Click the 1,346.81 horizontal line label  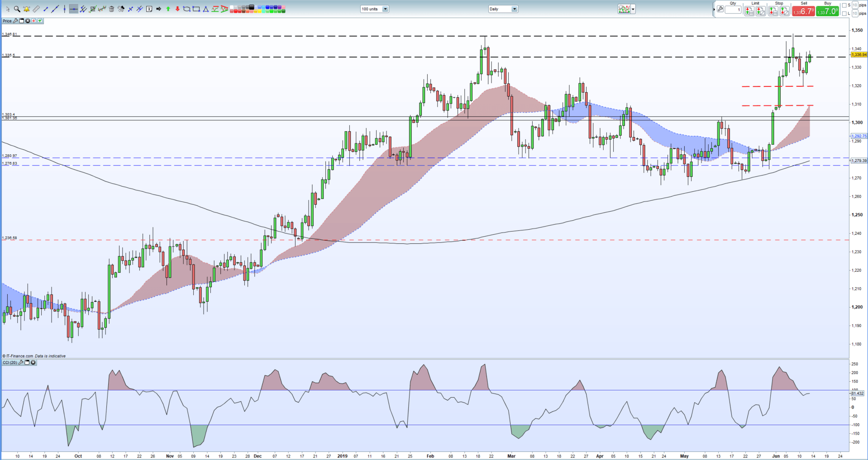coord(10,34)
